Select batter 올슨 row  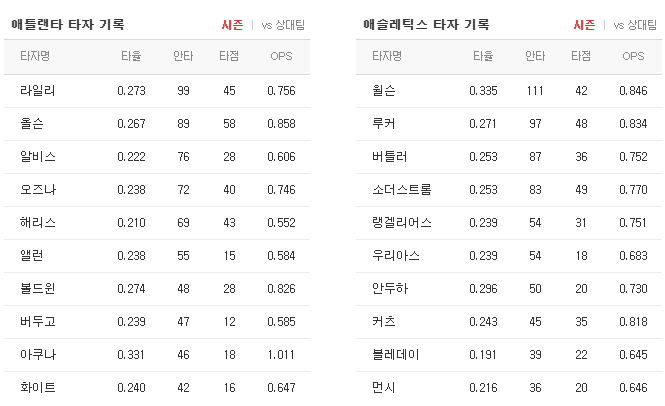157,124
